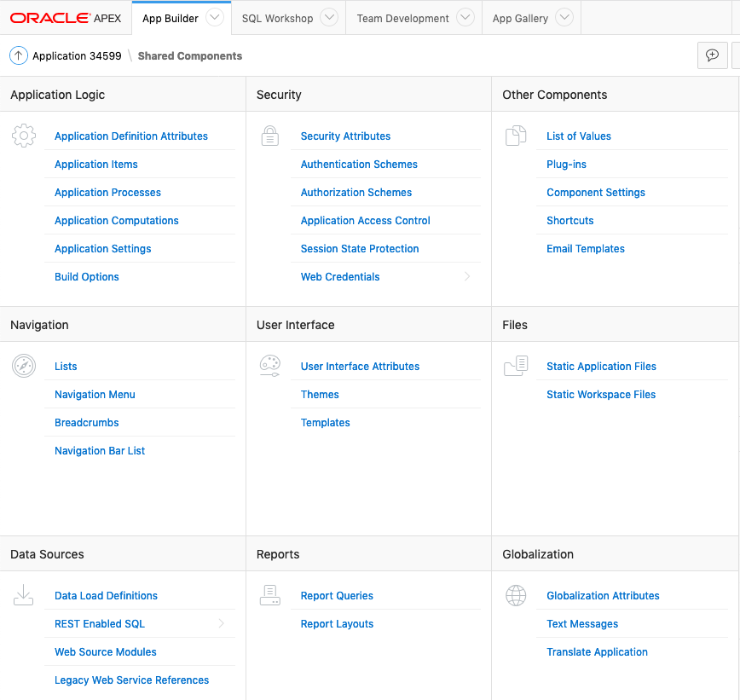
Task: Click the darts icon in the Navigation region
Action: coord(24,366)
